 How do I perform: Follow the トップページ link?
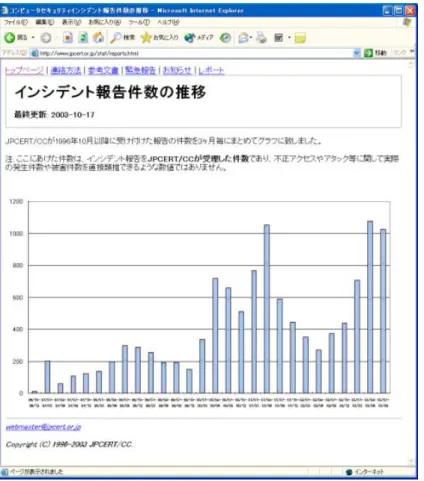(24, 70)
